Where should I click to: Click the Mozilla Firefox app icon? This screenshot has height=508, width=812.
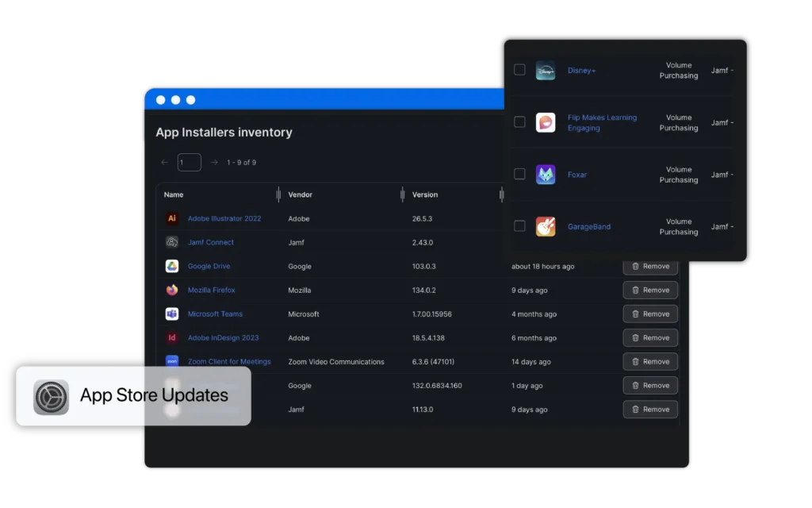tap(172, 291)
